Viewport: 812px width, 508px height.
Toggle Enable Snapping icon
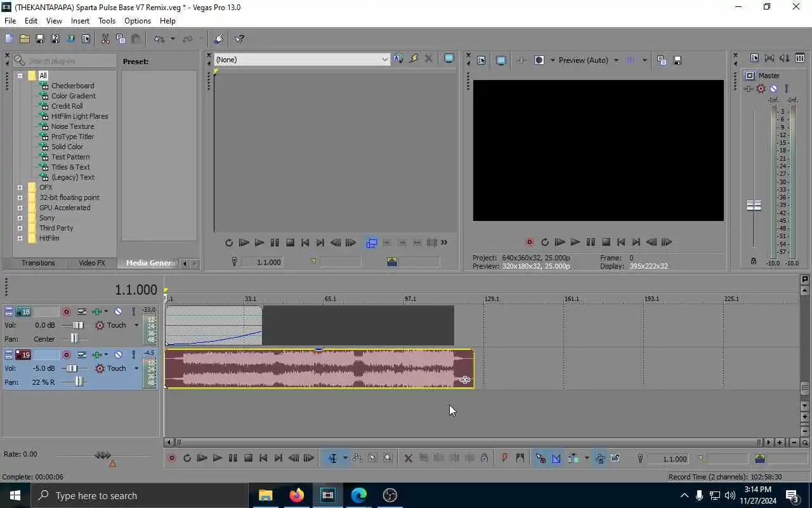pos(540,458)
